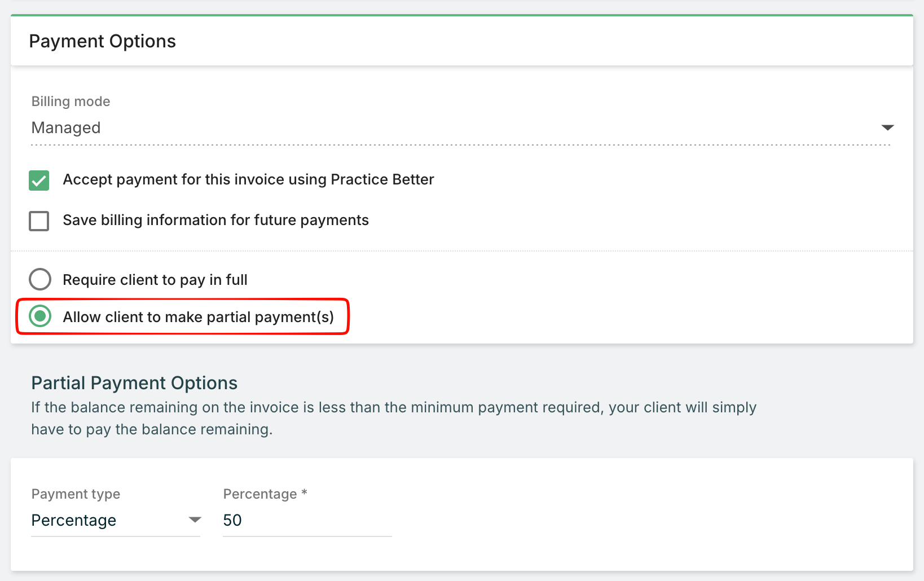924x581 pixels.
Task: Click the Partial Payment Options heading
Action: coord(134,383)
